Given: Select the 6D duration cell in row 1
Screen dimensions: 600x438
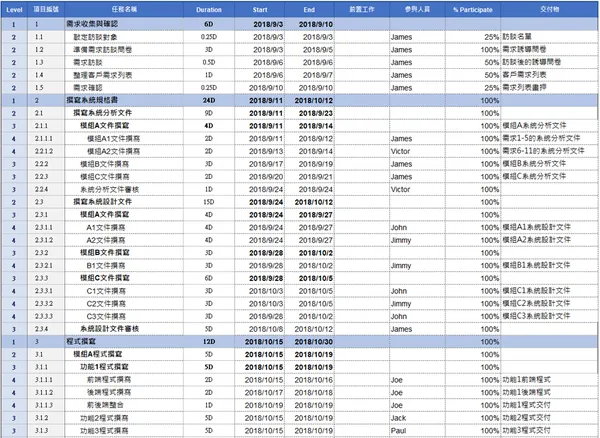Looking at the screenshot, I should pyautogui.click(x=209, y=24).
